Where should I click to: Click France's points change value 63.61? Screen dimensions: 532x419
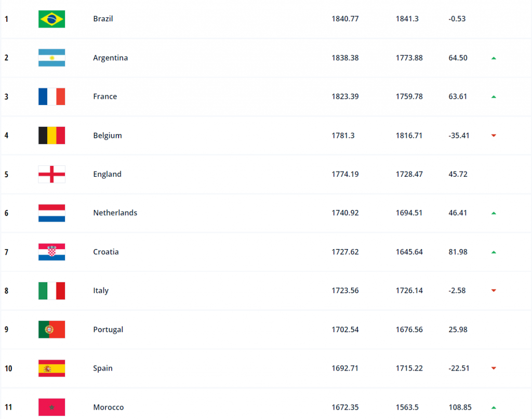pyautogui.click(x=458, y=97)
